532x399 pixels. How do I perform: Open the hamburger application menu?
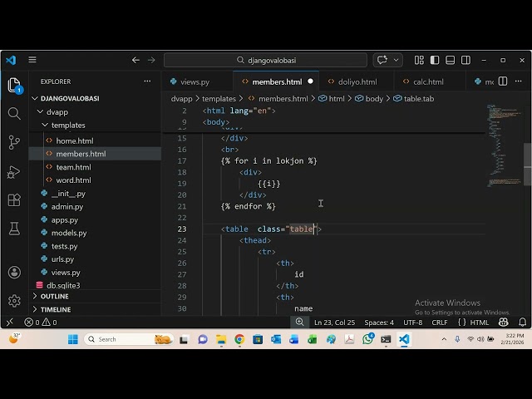coord(32,60)
